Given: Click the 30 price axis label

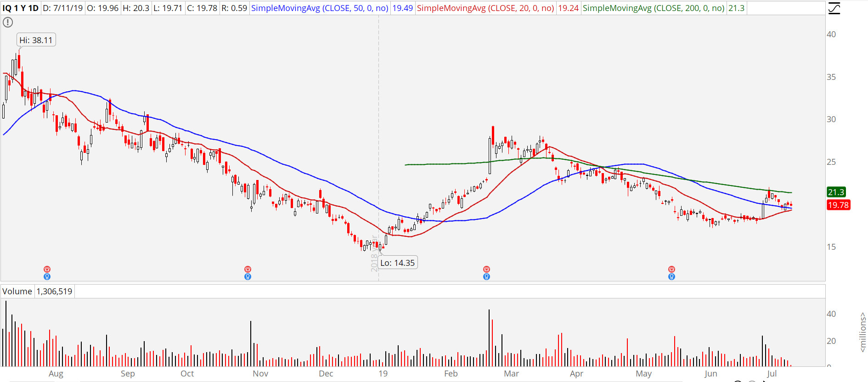Looking at the screenshot, I should tap(831, 119).
